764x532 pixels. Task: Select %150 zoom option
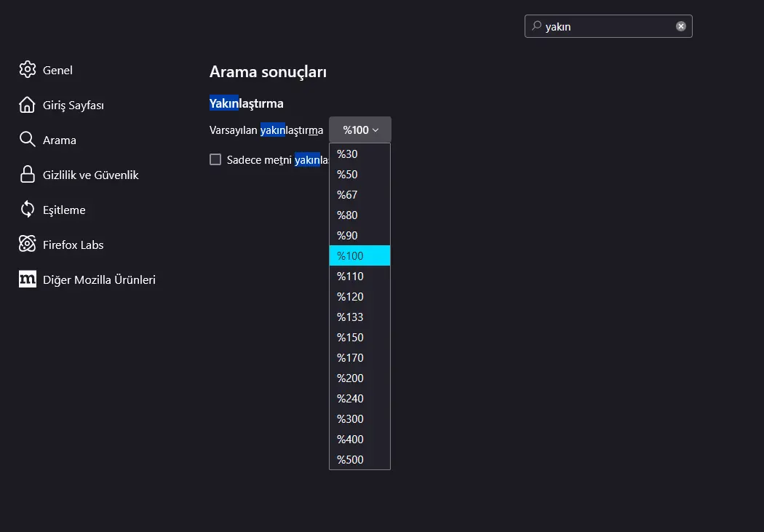tap(359, 337)
